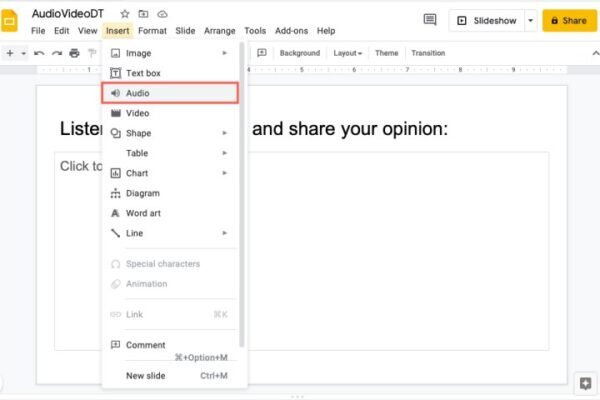Choose Chart from Insert menu

170,173
